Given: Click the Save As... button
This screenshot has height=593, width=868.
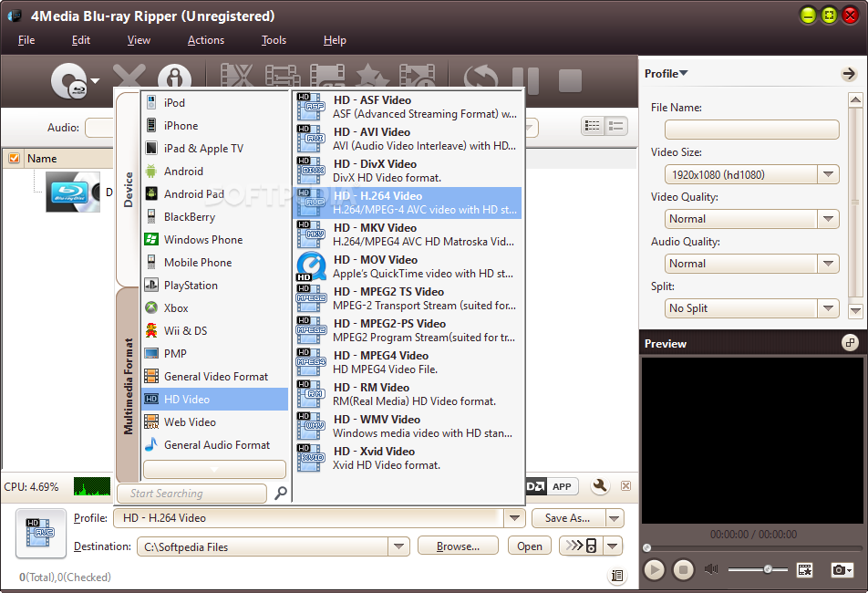Looking at the screenshot, I should [x=567, y=518].
